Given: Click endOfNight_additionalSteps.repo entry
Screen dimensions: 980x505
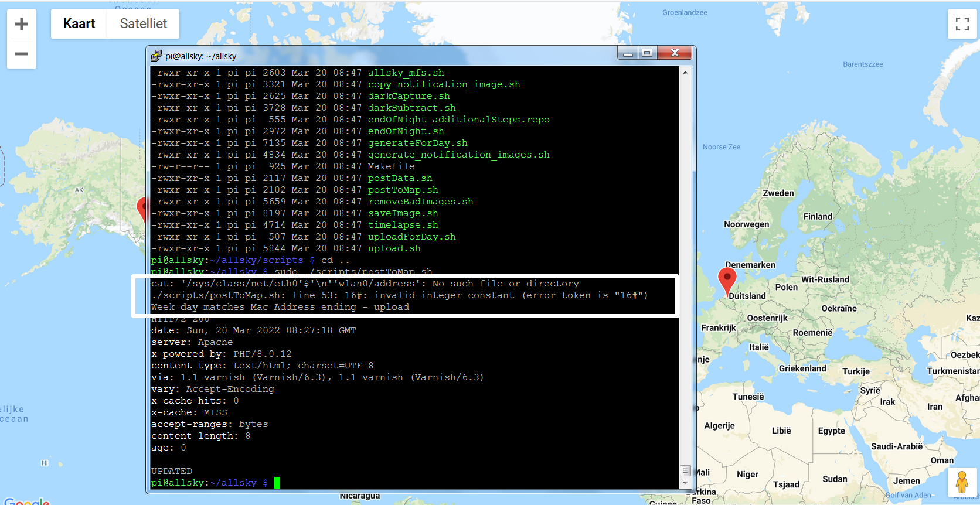Looking at the screenshot, I should click(459, 120).
